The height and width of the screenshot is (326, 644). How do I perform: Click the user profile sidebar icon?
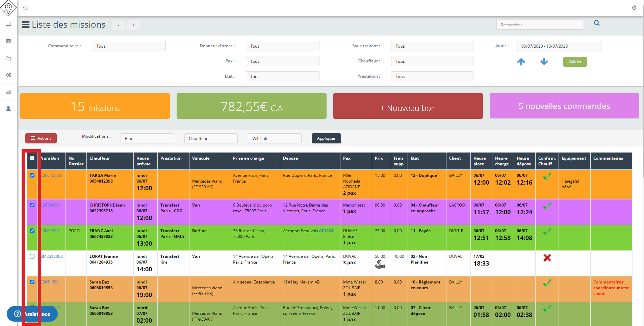[8, 109]
